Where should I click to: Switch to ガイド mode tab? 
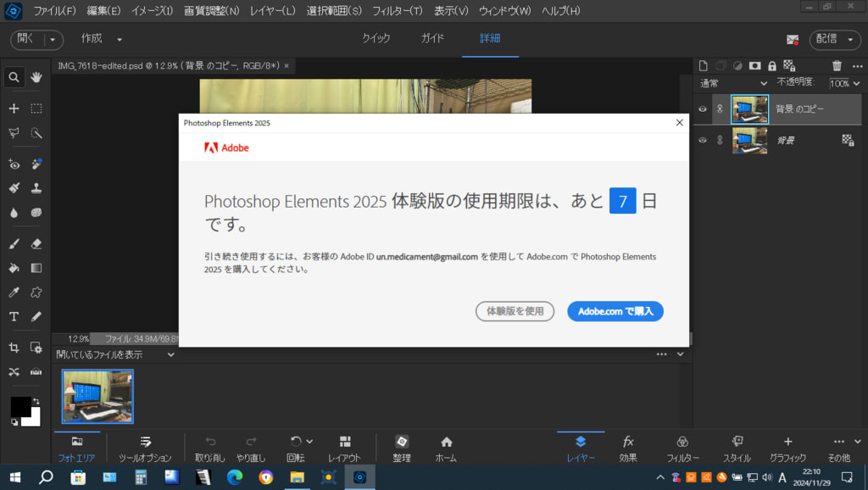click(432, 38)
